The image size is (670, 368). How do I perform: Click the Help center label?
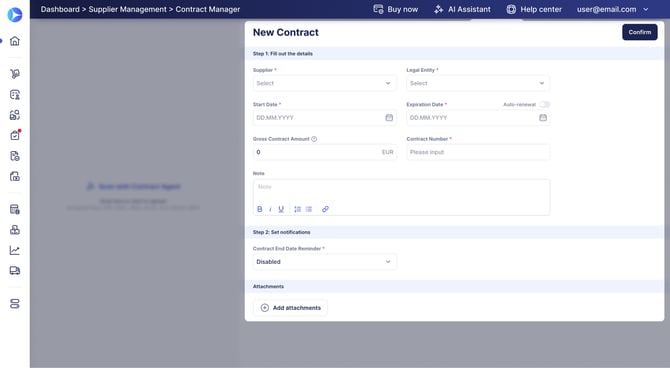click(541, 9)
